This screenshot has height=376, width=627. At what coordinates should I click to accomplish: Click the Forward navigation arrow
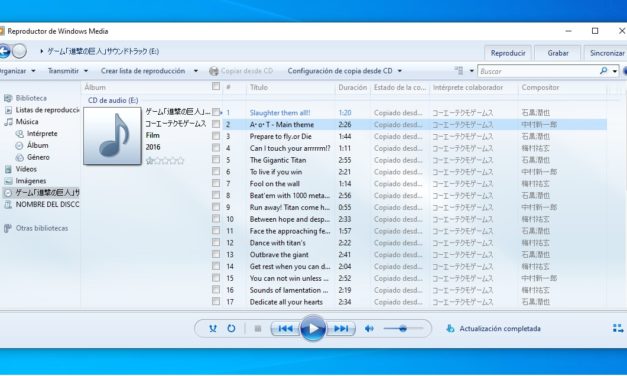(19, 51)
